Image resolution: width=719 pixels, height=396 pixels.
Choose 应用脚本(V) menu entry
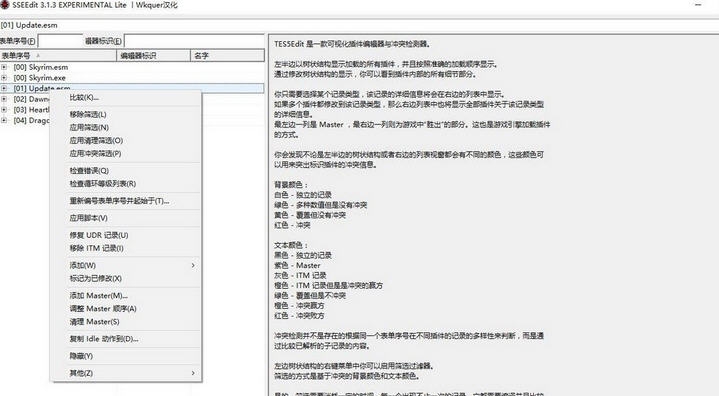(88, 218)
